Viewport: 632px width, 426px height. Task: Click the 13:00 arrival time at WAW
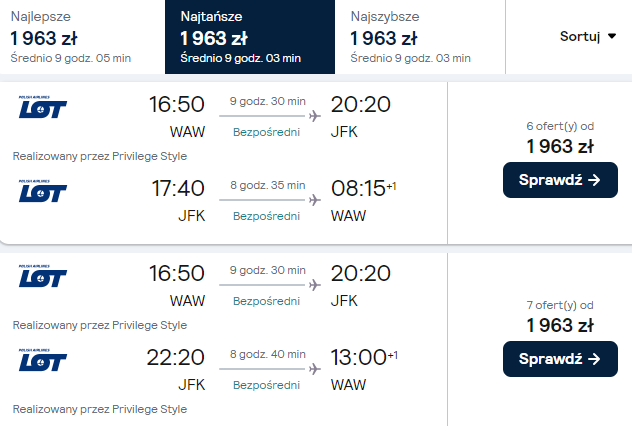click(x=358, y=359)
